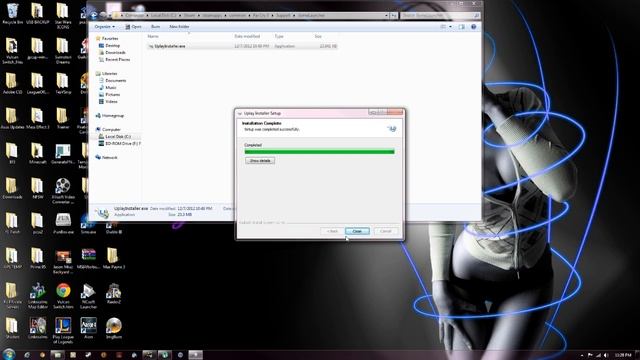This screenshot has height=360, width=640.
Task: Toggle the Explorer preview pane icon
Action: tap(462, 27)
